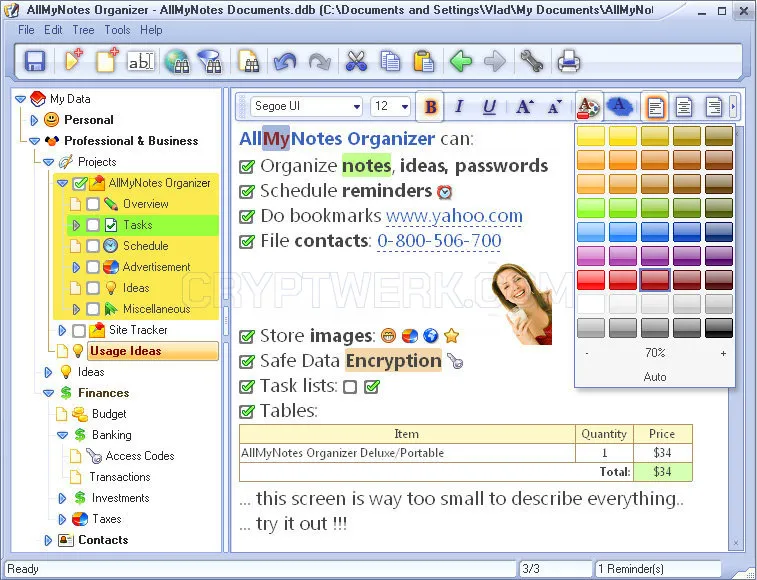This screenshot has height=580, width=757.
Task: Align text left icon
Action: pos(655,106)
